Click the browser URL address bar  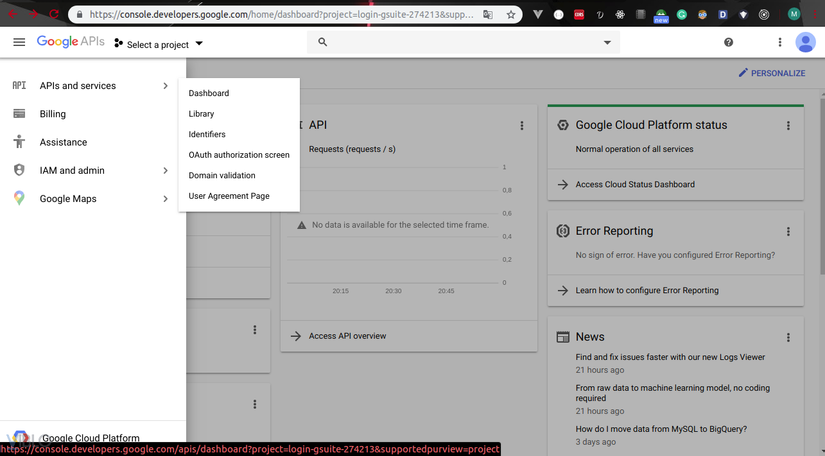pyautogui.click(x=281, y=15)
